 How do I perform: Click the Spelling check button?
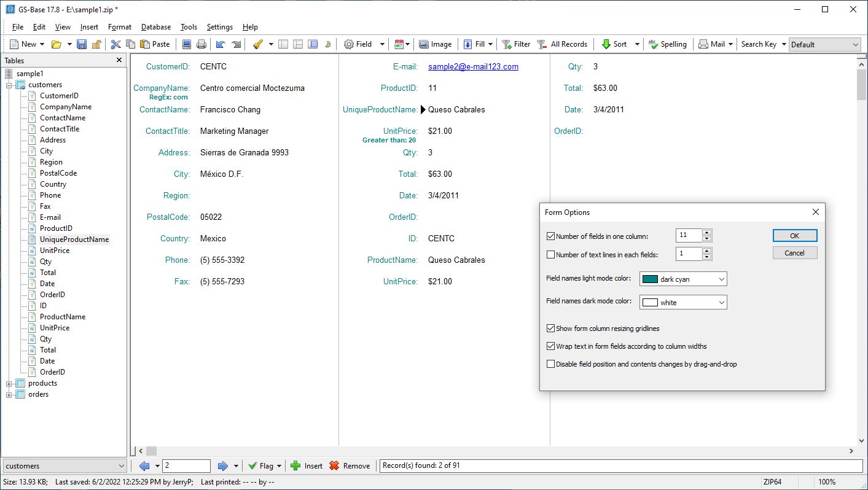pyautogui.click(x=668, y=44)
